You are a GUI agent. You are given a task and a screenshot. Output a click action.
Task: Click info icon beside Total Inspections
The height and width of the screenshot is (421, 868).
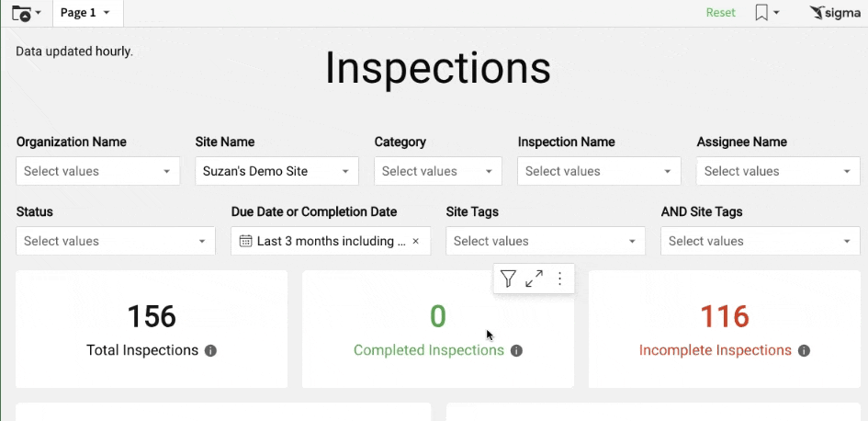pos(210,351)
